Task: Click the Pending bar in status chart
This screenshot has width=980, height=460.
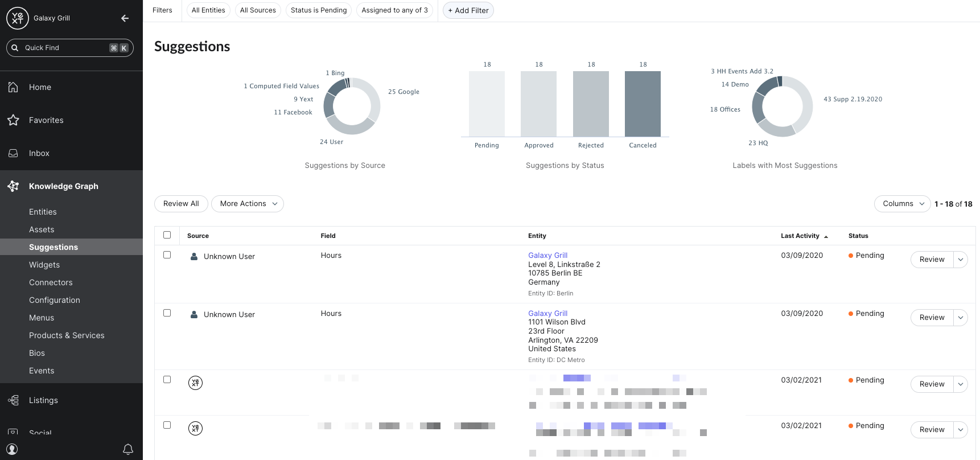Action: click(x=487, y=104)
